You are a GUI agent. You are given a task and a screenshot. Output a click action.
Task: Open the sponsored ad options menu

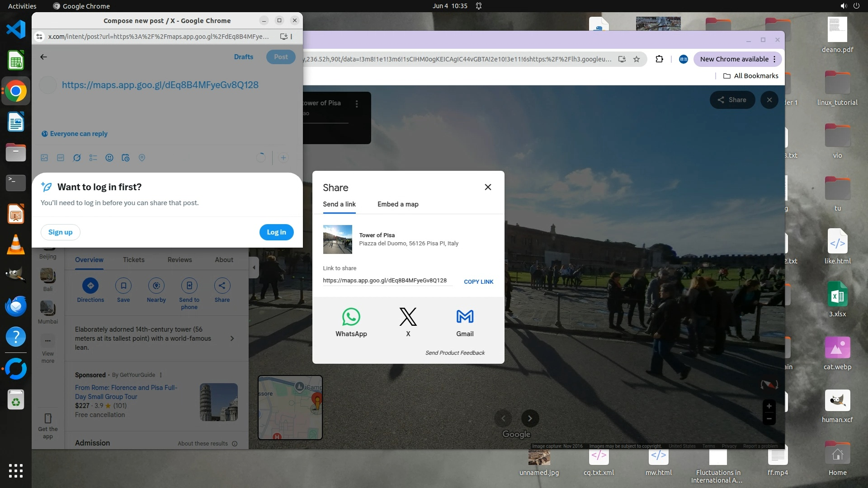click(x=161, y=375)
